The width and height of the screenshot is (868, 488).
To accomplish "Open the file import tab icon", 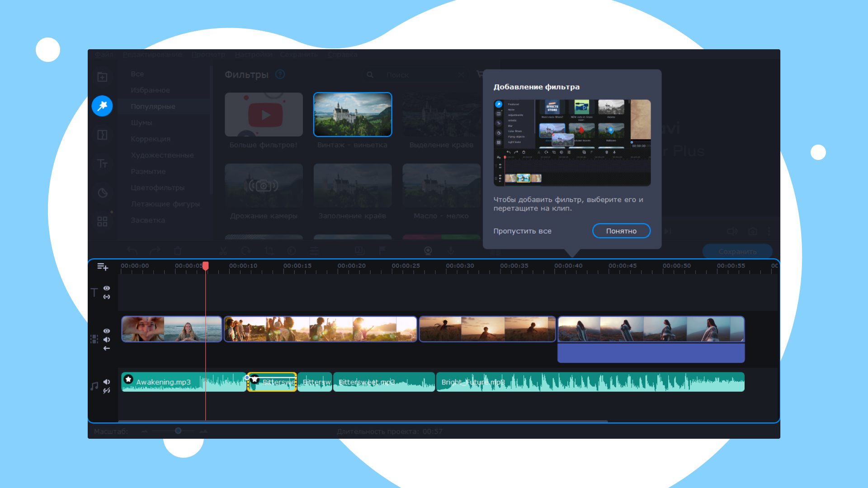I will click(102, 77).
